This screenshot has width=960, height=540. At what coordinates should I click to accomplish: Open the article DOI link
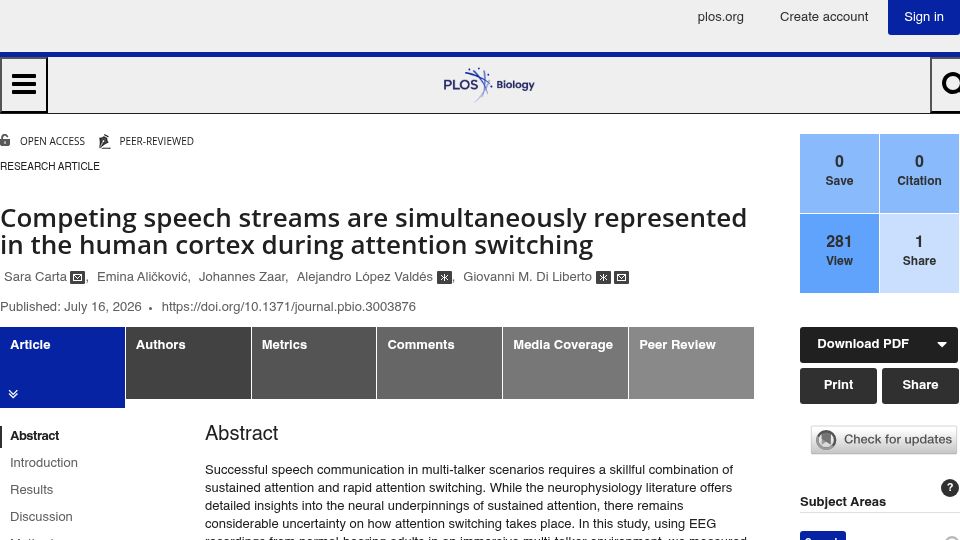(x=288, y=307)
